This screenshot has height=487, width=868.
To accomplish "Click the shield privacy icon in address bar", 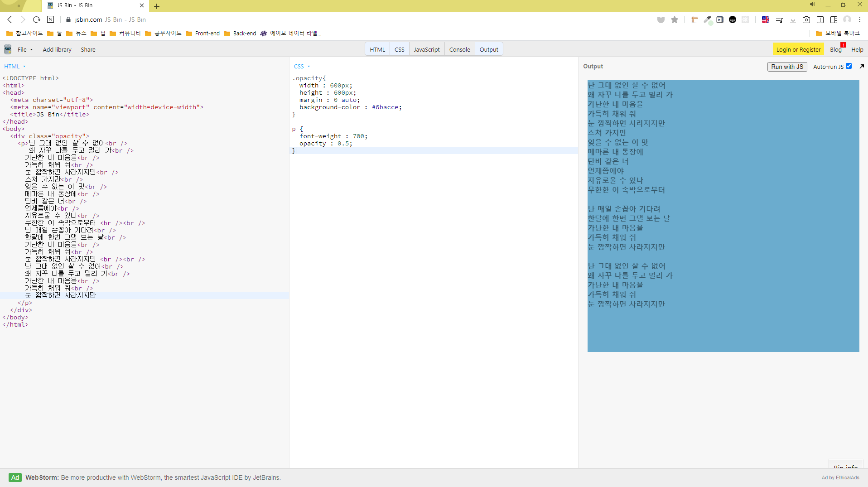I will coord(661,19).
